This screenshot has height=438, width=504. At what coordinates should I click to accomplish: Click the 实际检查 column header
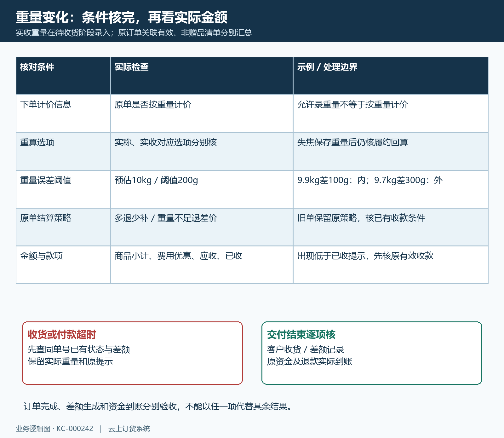(202, 76)
